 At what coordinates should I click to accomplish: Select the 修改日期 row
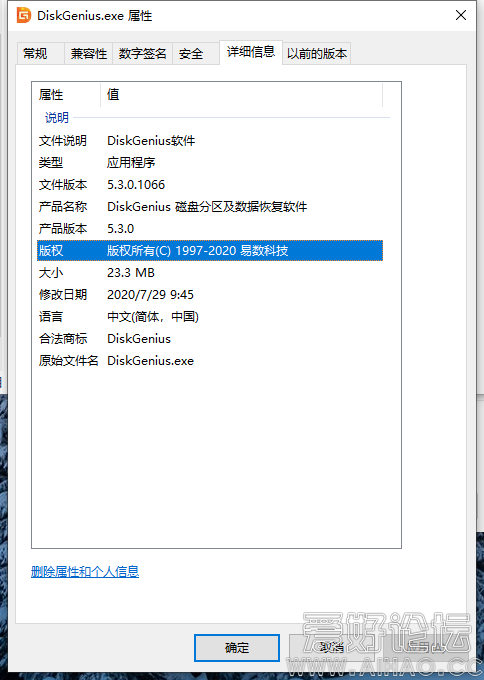pos(210,294)
